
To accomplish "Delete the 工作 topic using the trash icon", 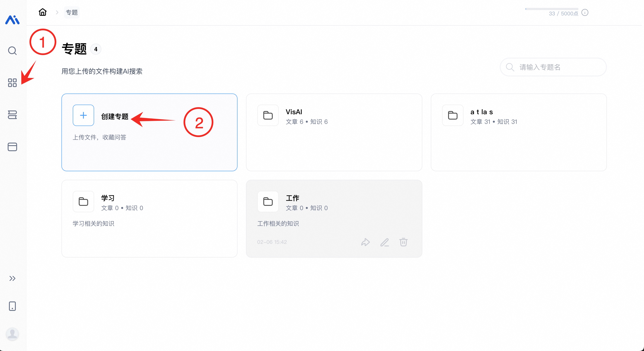I will pos(403,242).
